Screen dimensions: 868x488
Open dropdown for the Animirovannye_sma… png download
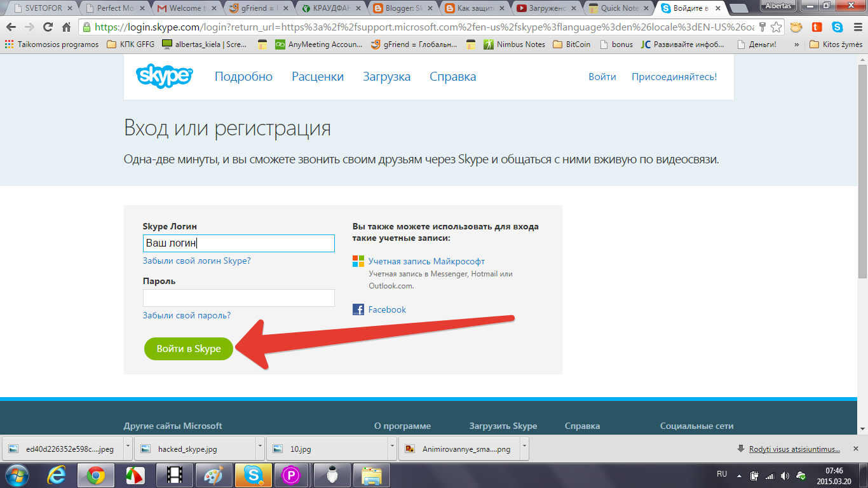click(x=524, y=449)
